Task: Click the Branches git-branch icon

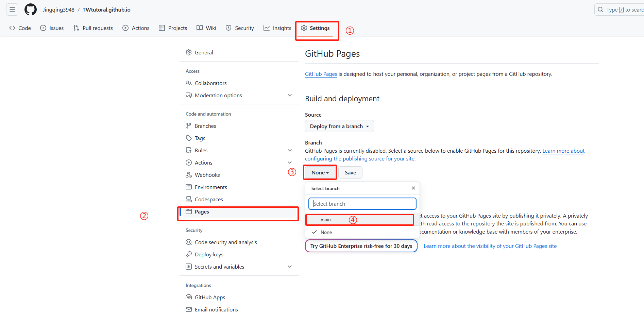Action: coord(189,126)
